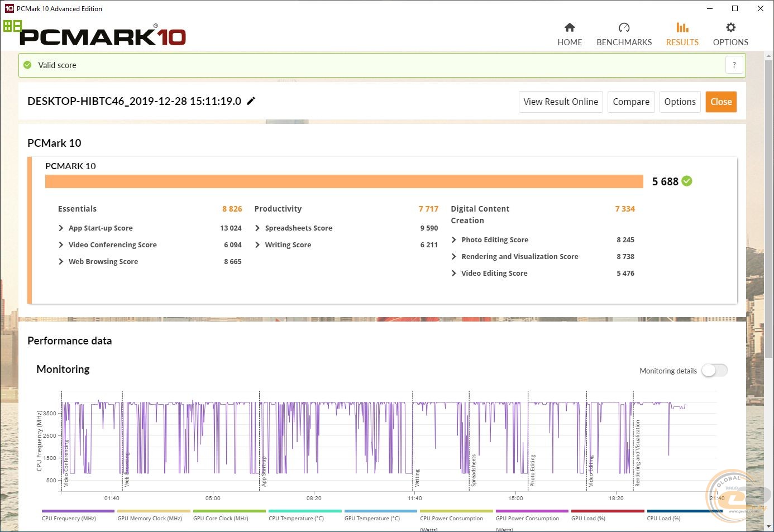
Task: Click the Compare button
Action: pyautogui.click(x=630, y=102)
